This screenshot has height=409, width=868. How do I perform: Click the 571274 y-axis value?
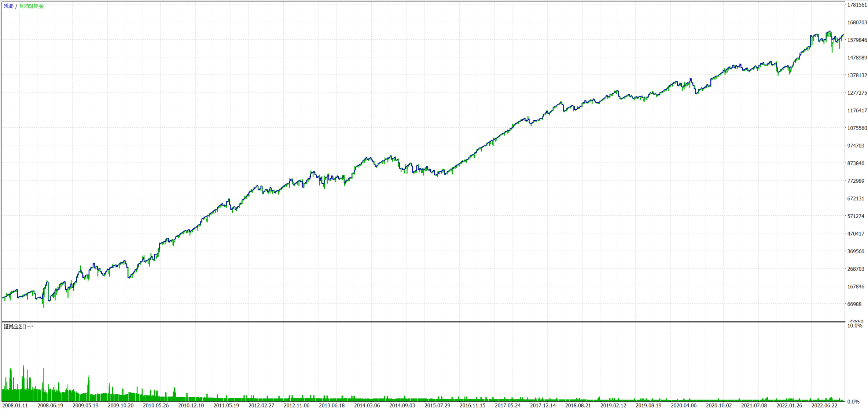tap(856, 216)
